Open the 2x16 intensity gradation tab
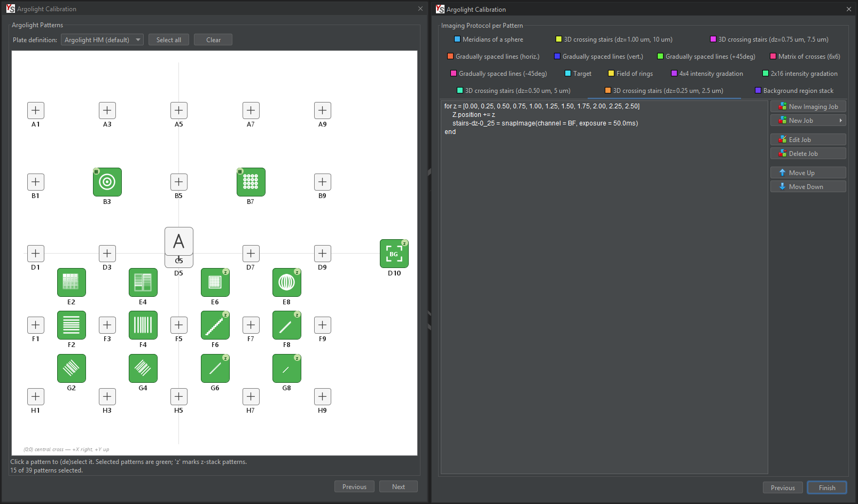This screenshot has width=858, height=504. click(800, 74)
